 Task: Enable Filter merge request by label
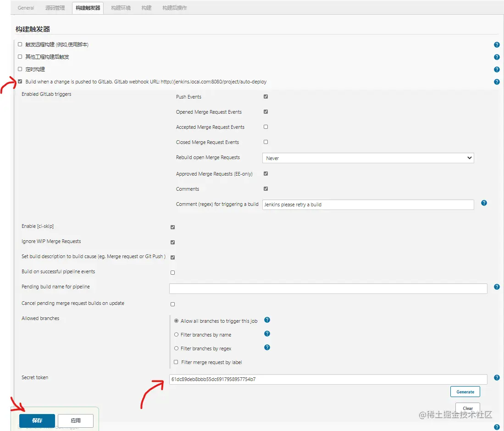(176, 362)
